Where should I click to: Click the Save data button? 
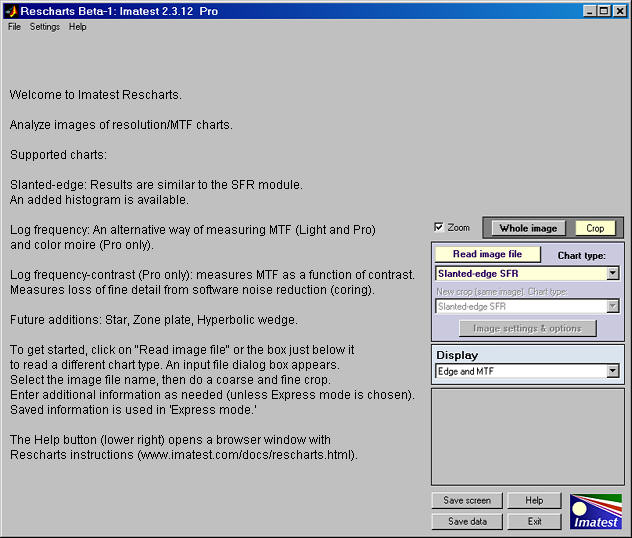coord(467,521)
